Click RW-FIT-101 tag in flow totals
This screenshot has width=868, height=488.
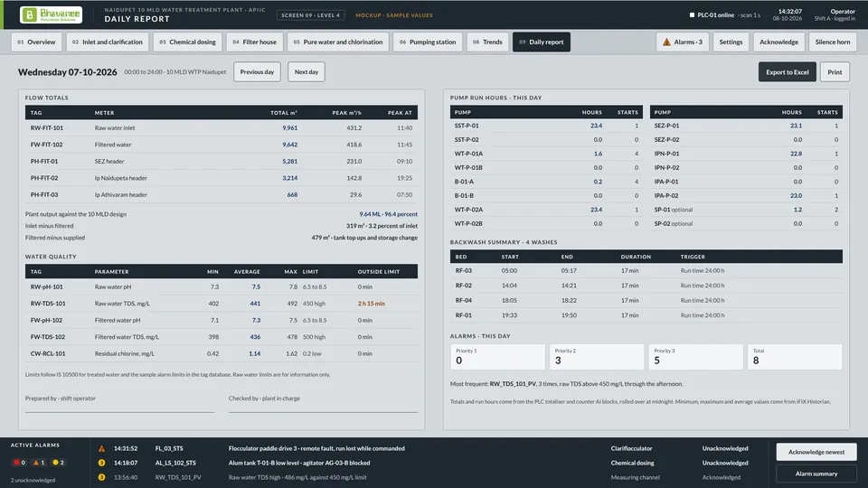coord(47,127)
